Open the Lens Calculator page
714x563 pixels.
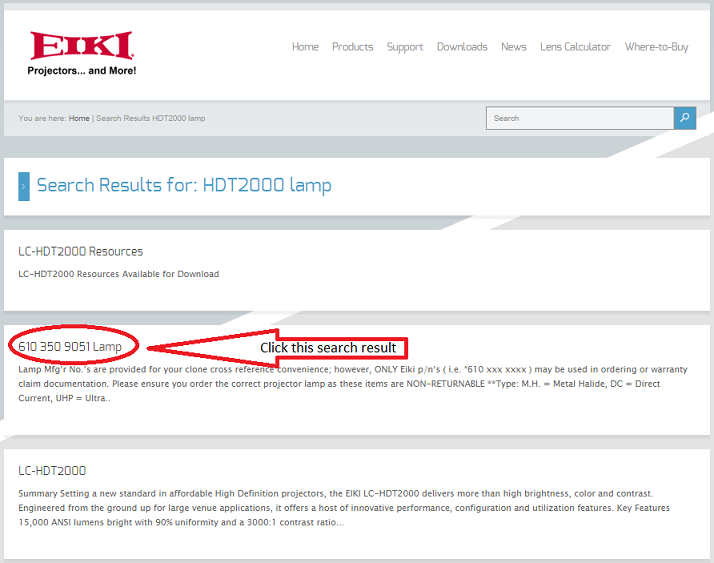click(576, 47)
